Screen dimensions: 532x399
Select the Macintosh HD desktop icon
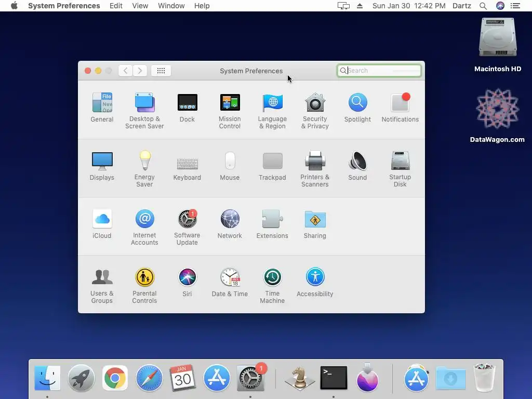click(x=498, y=45)
